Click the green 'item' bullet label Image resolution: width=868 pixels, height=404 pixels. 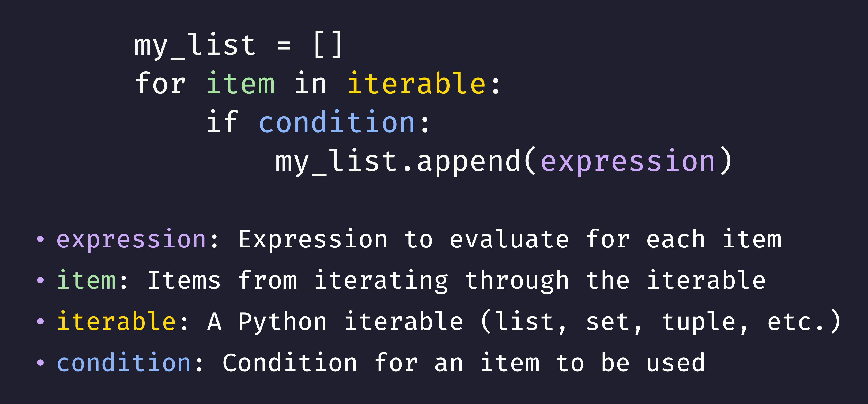click(x=86, y=280)
